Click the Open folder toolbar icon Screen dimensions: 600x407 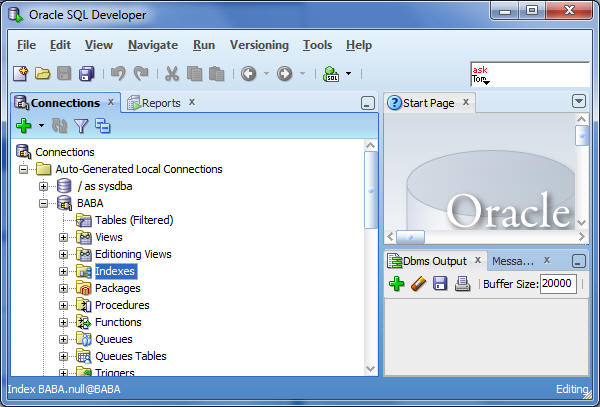42,73
